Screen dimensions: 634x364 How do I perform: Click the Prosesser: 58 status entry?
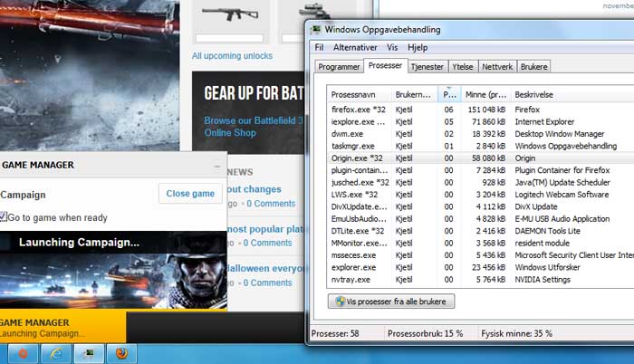(335, 333)
